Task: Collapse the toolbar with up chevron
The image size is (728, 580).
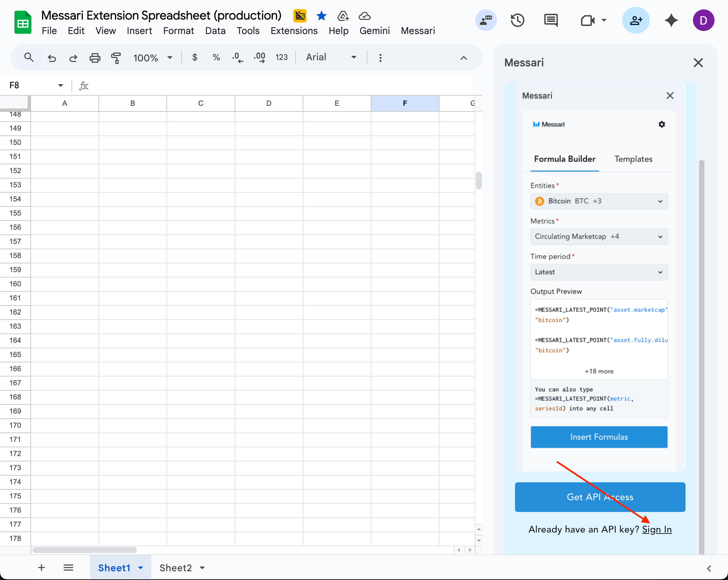Action: tap(464, 58)
